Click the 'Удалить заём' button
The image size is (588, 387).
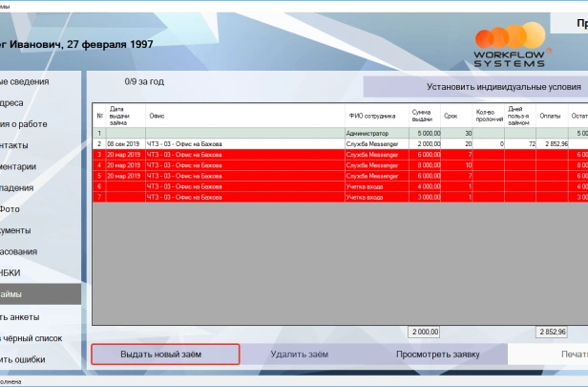tap(299, 354)
